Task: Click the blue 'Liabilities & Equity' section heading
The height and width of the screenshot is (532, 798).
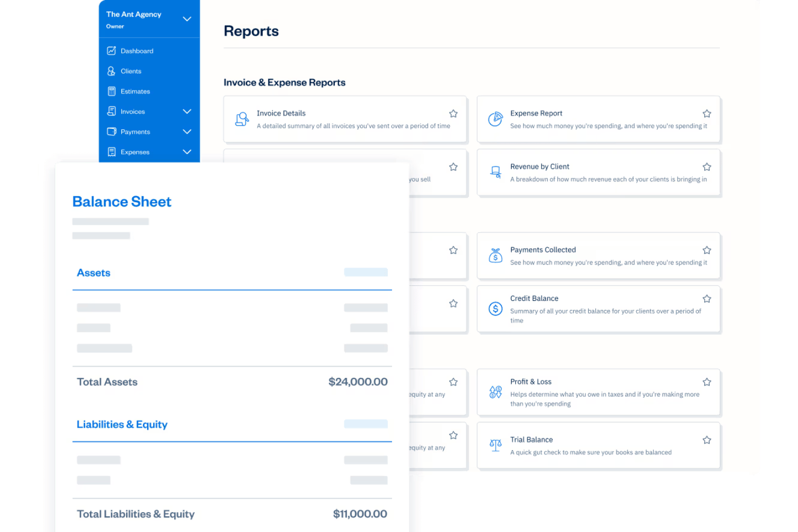Action: pos(122,425)
